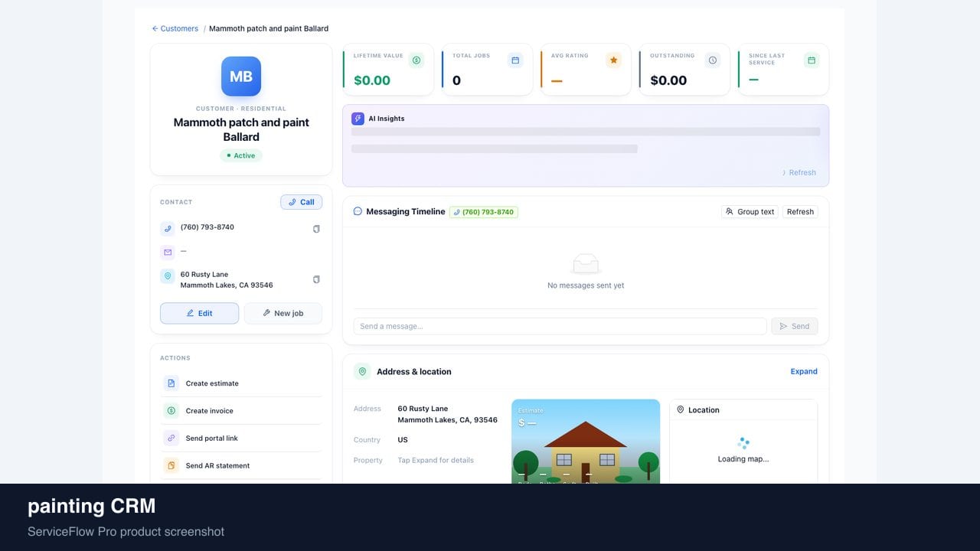Open the Edit customer button
Image resolution: width=980 pixels, height=551 pixels.
(x=199, y=313)
